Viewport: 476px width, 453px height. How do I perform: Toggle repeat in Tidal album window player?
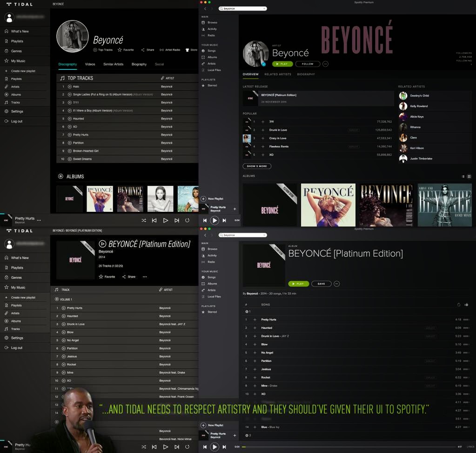[x=188, y=447]
